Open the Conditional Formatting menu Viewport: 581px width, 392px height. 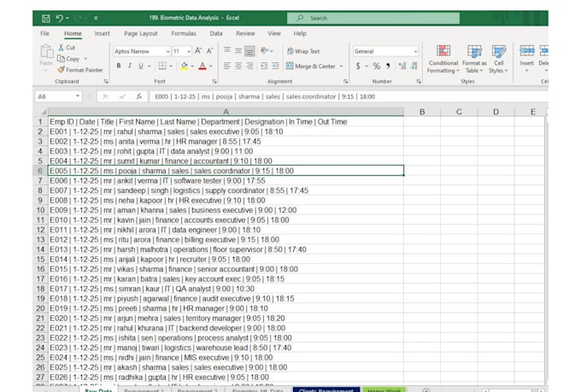click(x=443, y=59)
